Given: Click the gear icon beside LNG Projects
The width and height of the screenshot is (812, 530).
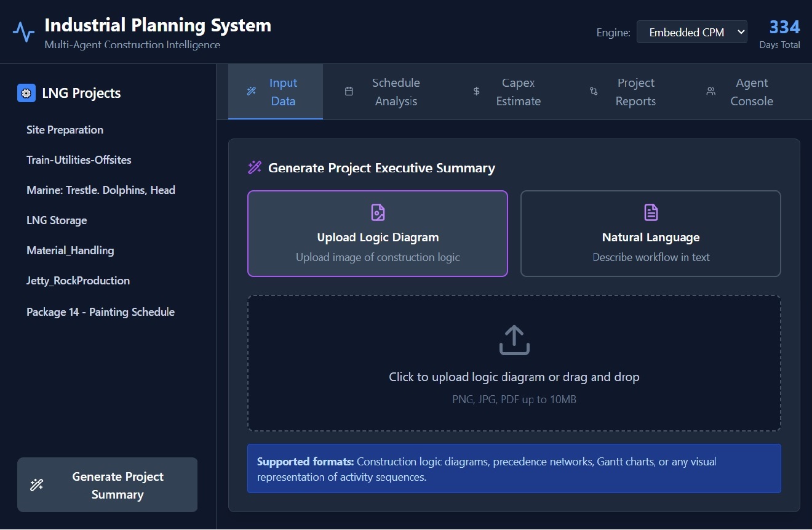Looking at the screenshot, I should [x=26, y=94].
